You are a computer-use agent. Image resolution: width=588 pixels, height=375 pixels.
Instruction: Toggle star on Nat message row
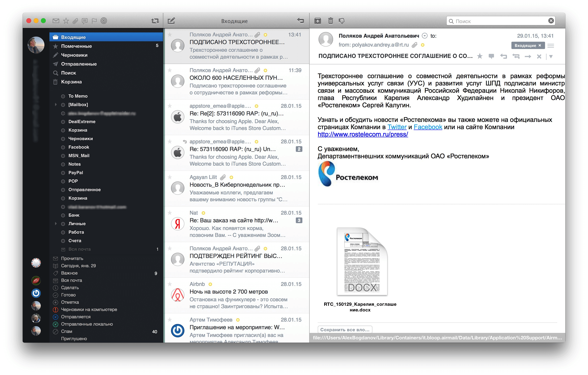(x=170, y=213)
